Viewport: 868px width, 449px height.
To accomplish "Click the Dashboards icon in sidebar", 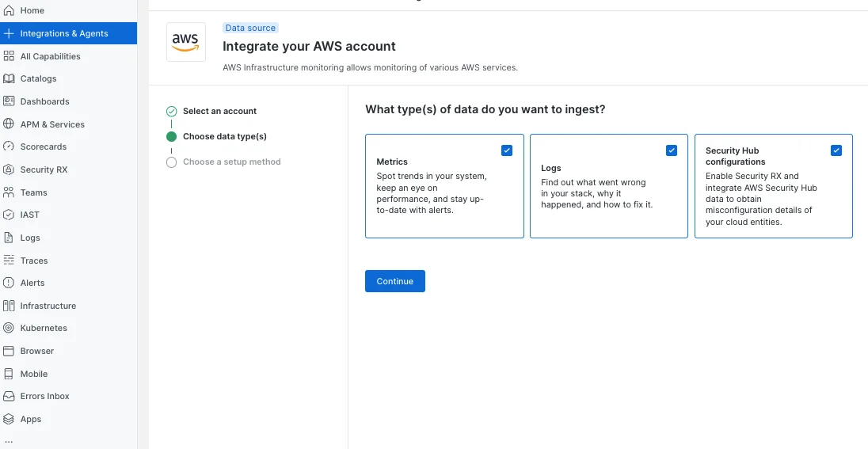I will [9, 101].
